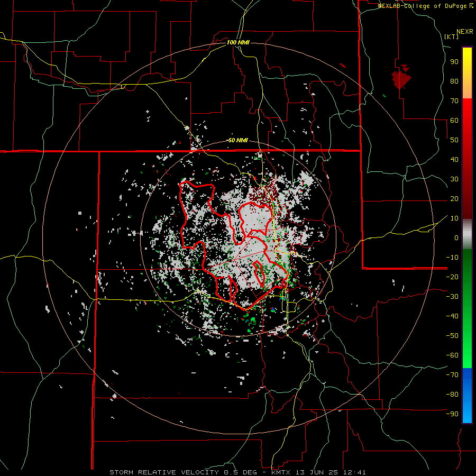This screenshot has width=476, height=476.
Task: Click the -80 value on the velocity scale
Action: pyautogui.click(x=452, y=395)
